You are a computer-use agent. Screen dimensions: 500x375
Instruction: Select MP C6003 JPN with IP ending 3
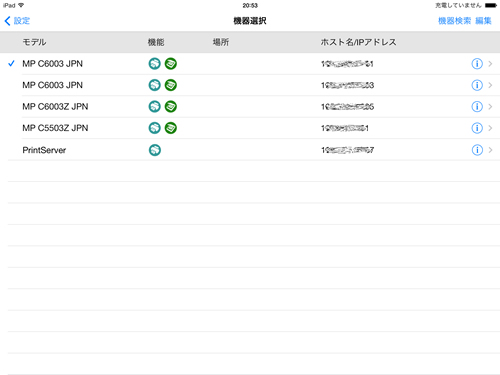[x=250, y=85]
